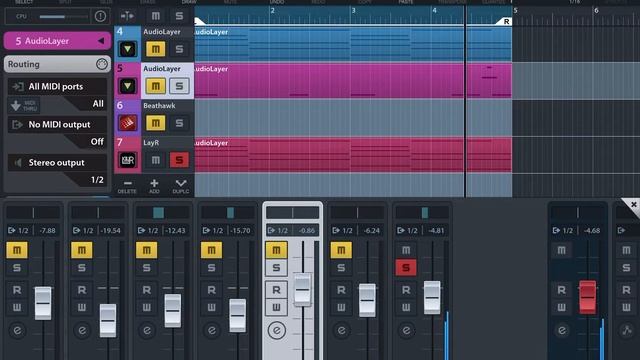Click the right locator R marker in the ruler
640x360 pixels.
click(x=504, y=21)
